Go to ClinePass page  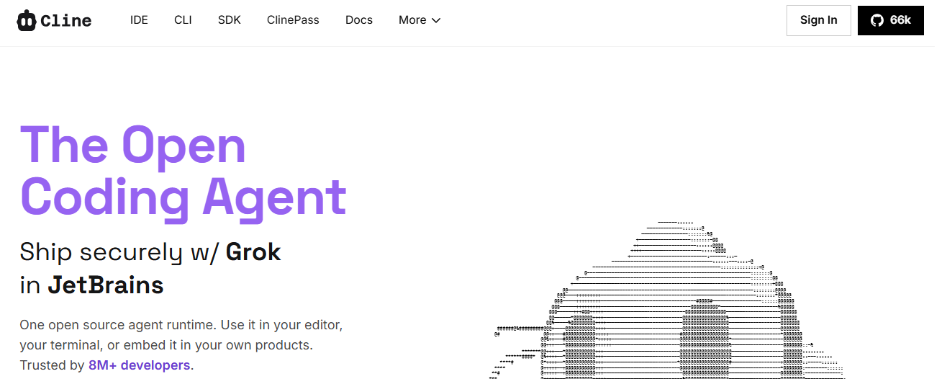(x=293, y=20)
